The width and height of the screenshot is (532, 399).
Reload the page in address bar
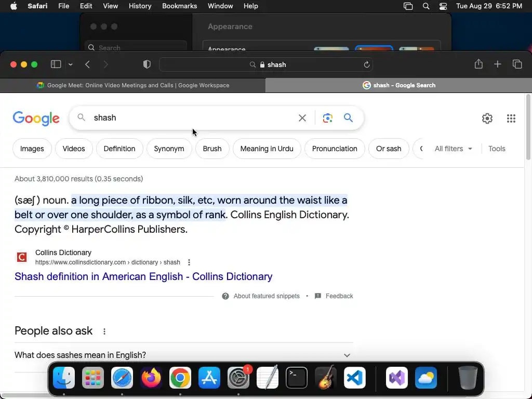(366, 64)
